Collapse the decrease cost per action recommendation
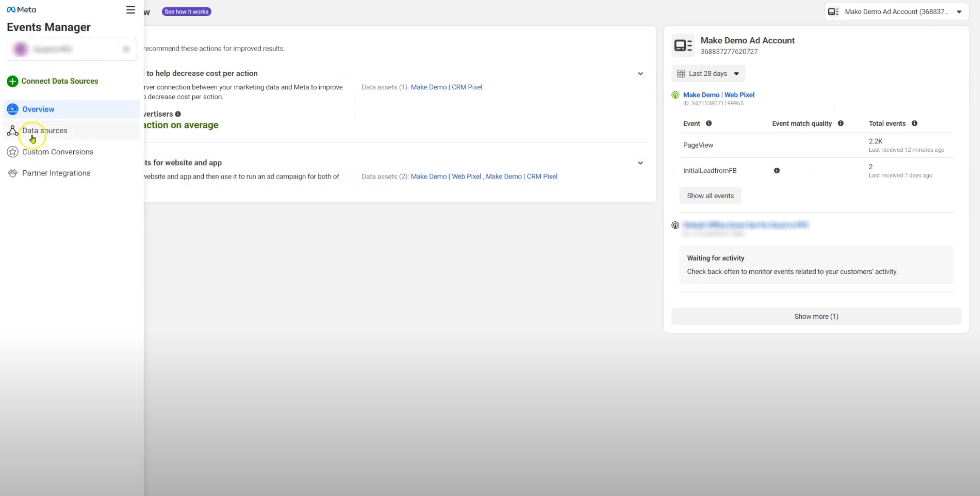The width and height of the screenshot is (980, 496). [x=640, y=74]
